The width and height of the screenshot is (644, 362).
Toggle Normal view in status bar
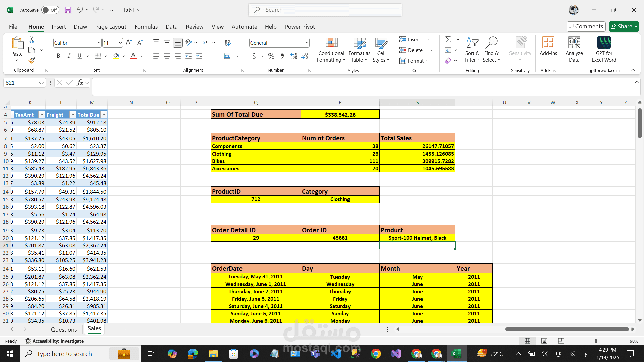528,341
